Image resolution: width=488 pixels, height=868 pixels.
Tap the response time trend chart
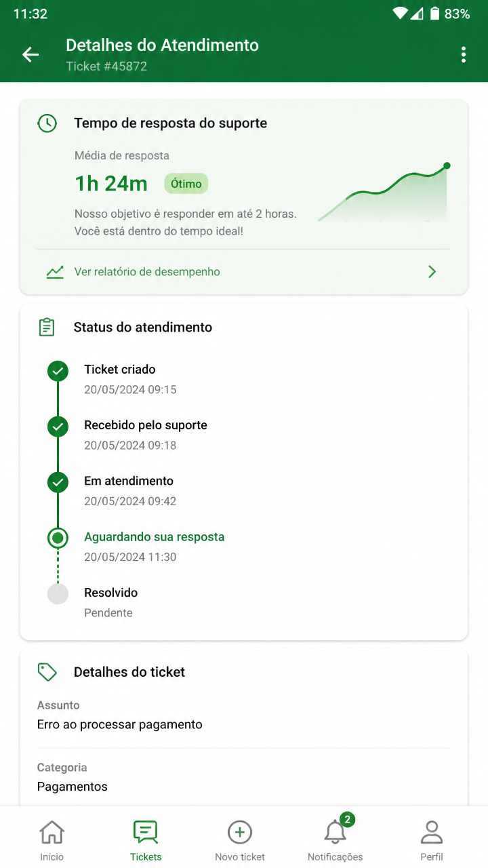384,193
